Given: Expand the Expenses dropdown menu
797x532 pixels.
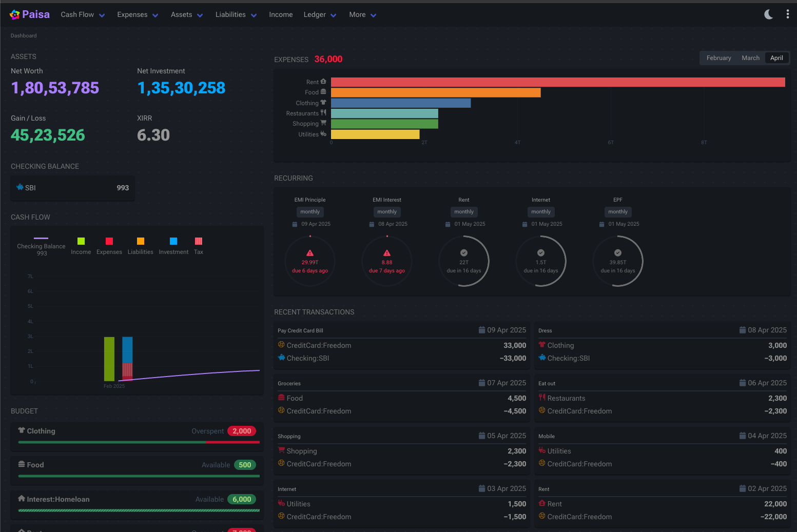Looking at the screenshot, I should [x=138, y=15].
